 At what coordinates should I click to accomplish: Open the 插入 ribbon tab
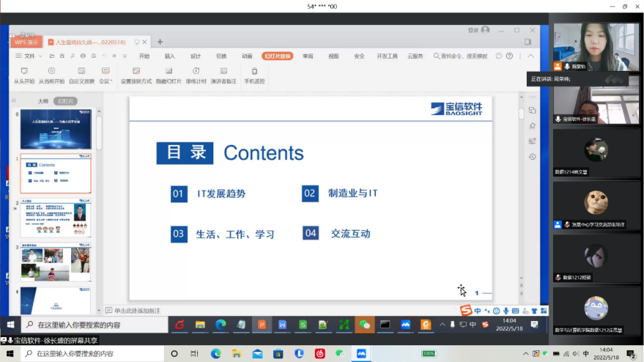point(170,56)
